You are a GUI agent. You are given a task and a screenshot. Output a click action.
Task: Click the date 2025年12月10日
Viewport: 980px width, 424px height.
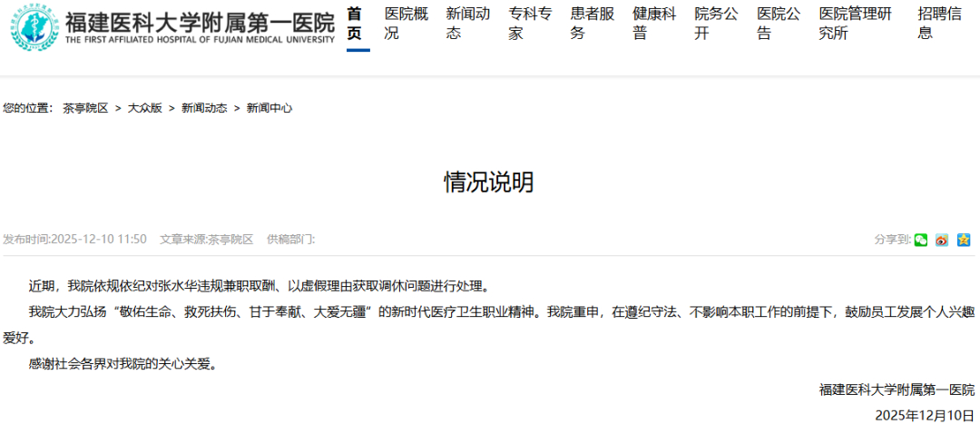(925, 415)
